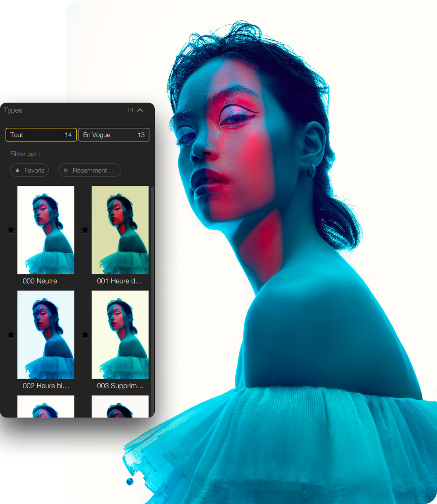This screenshot has width=437, height=504.
Task: Click the 003 Supprim... label
Action: pyautogui.click(x=120, y=386)
